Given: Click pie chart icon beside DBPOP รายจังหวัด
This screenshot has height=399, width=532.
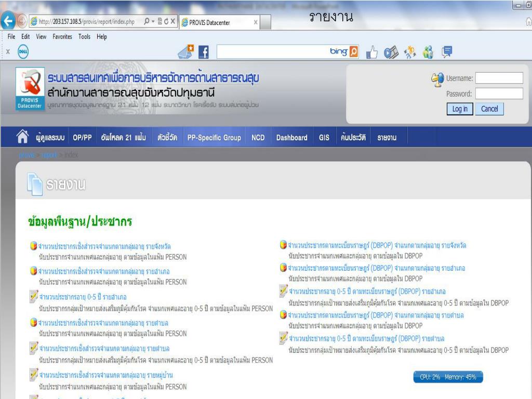Looking at the screenshot, I should click(283, 245).
